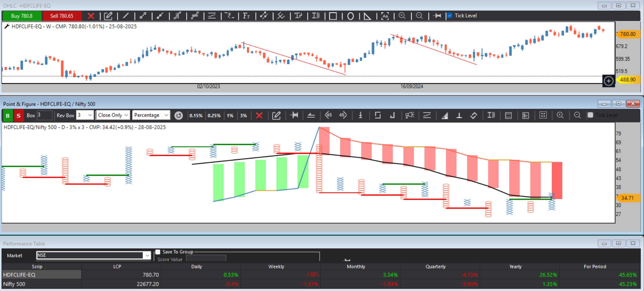Image resolution: width=644 pixels, height=291 pixels.
Task: Zoom in on the OHLC chart
Action: tap(402, 16)
